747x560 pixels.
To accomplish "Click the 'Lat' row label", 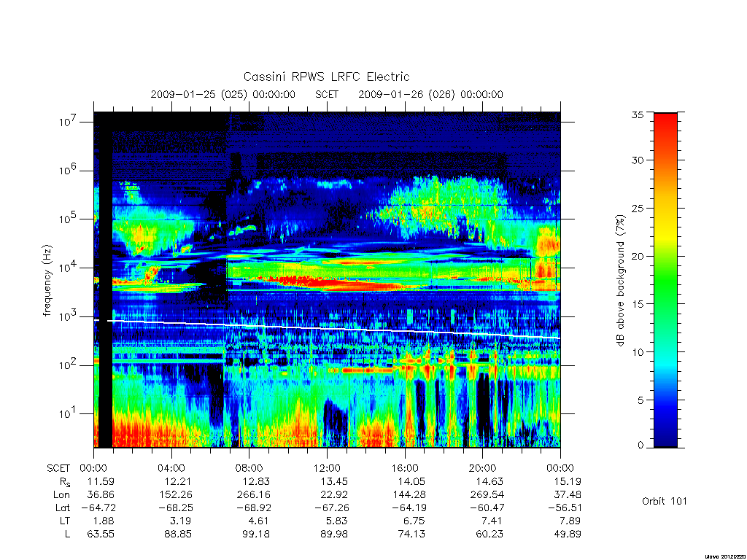I will 63,507.
